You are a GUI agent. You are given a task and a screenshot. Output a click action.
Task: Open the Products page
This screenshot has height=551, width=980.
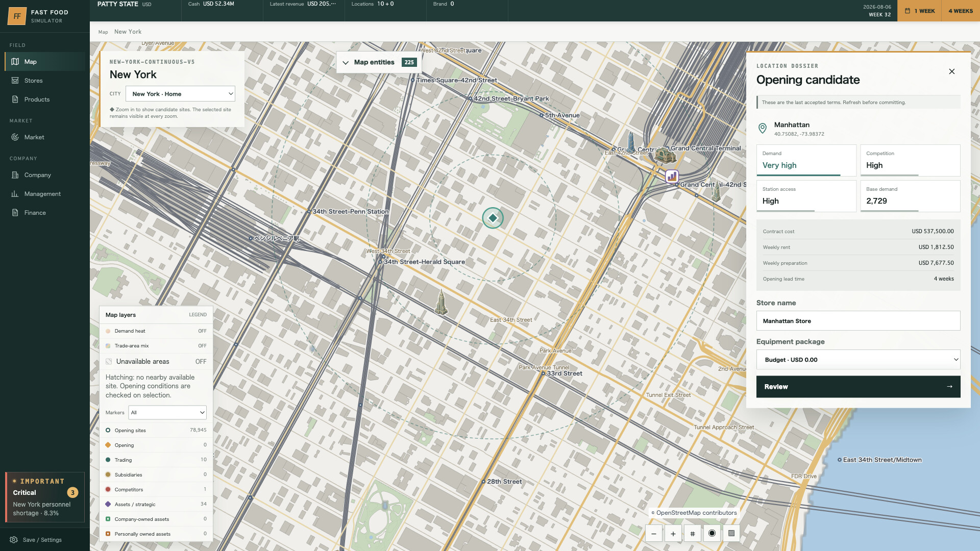pos(45,99)
